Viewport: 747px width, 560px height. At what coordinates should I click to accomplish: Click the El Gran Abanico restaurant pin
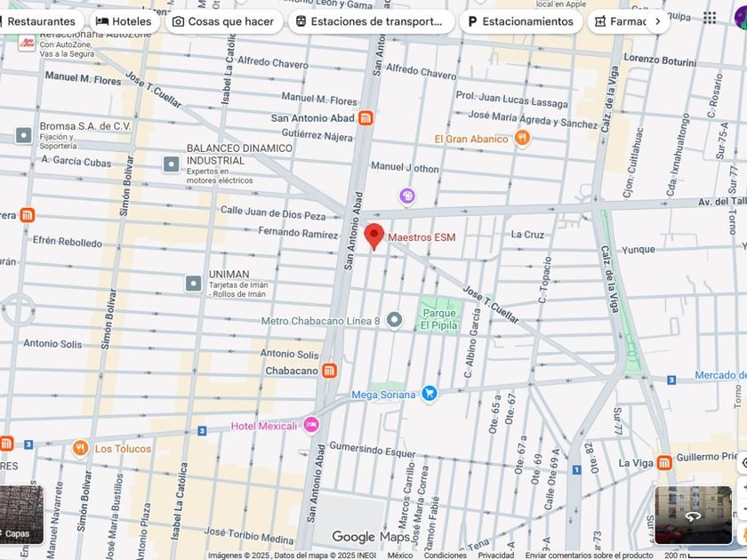click(522, 138)
